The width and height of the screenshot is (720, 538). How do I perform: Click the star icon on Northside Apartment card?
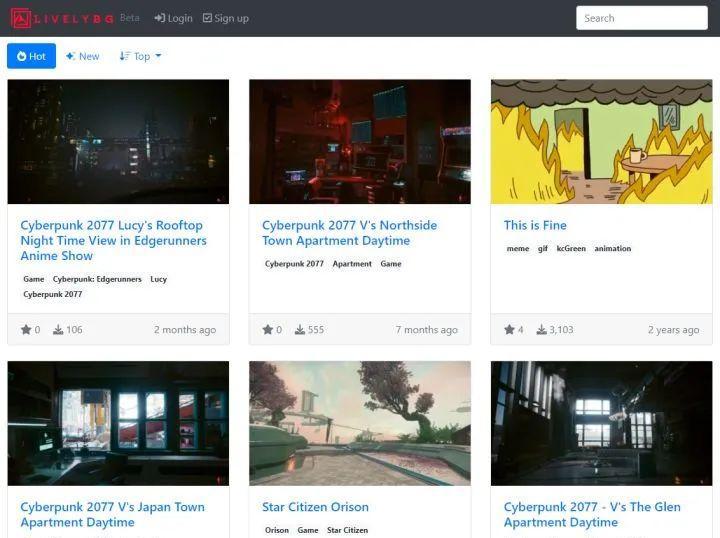[x=268, y=329]
